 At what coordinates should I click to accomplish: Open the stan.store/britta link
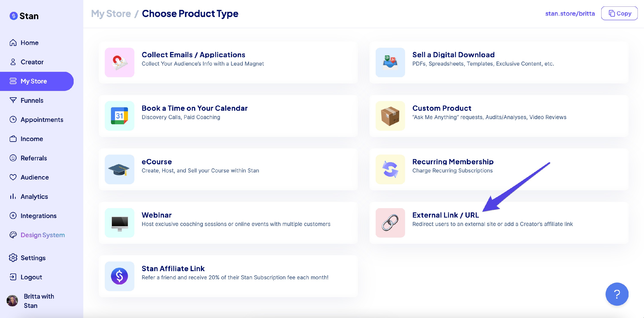point(570,13)
